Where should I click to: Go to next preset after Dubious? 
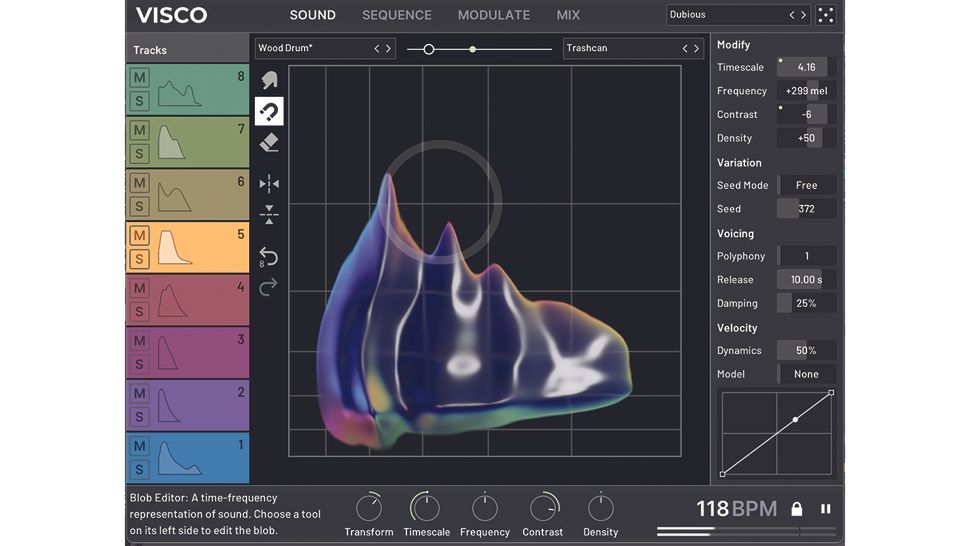803,15
